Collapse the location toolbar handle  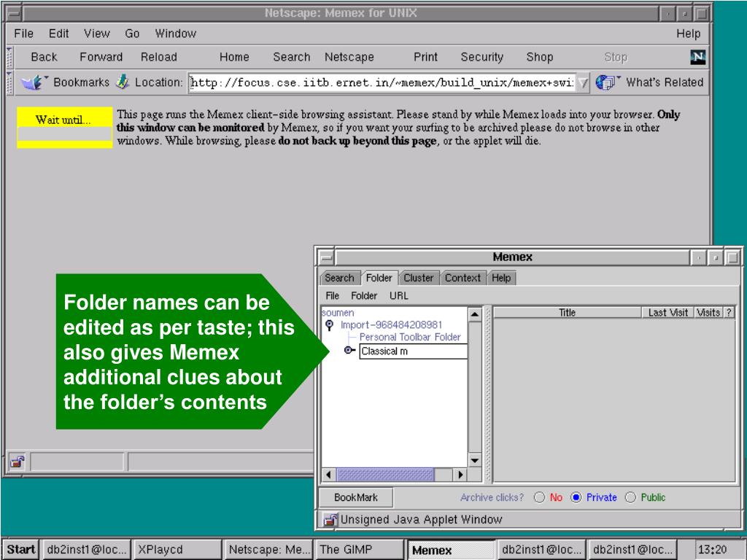[x=9, y=82]
